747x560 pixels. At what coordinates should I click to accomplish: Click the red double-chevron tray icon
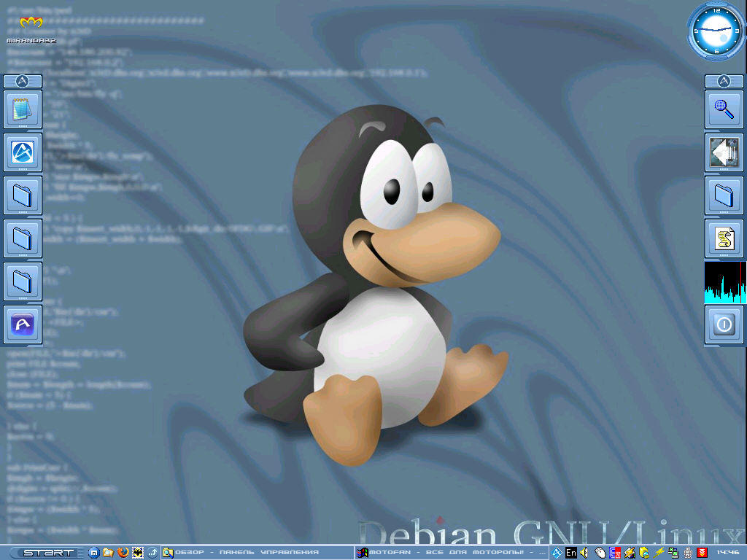(x=702, y=553)
